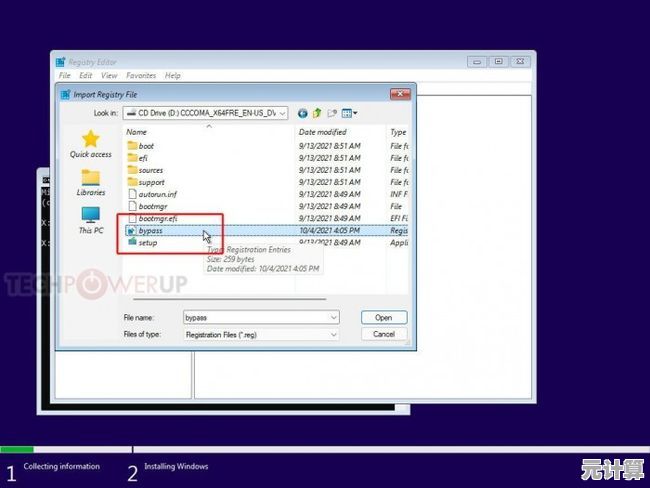Sort files by Date modified column
Screen dimensions: 650x488
click(322, 132)
